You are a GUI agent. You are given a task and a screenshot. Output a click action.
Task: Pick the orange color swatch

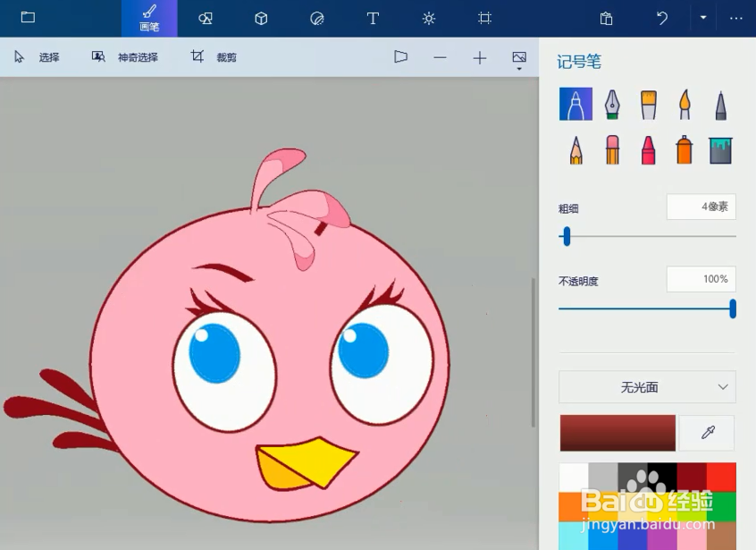(x=574, y=507)
